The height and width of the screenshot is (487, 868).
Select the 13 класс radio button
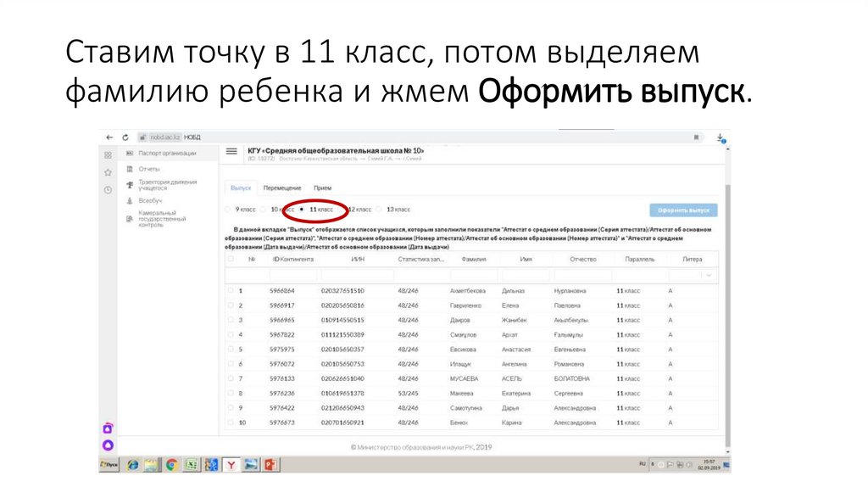click(379, 210)
